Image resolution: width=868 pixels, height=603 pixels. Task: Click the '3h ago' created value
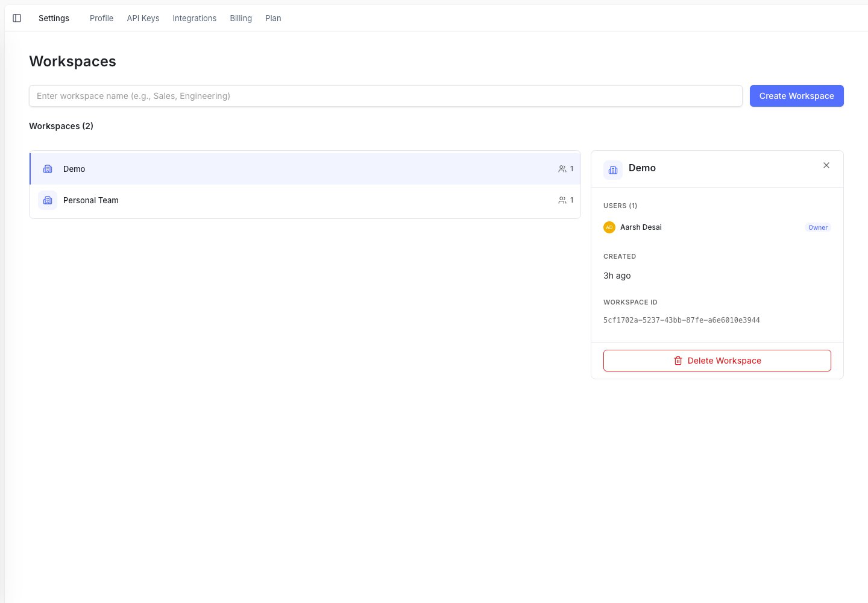tap(617, 276)
